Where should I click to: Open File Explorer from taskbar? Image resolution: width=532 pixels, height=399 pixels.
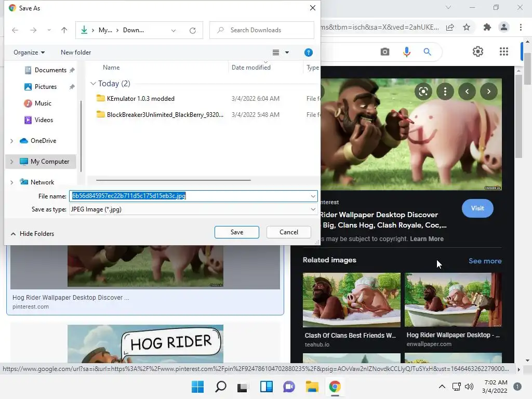click(312, 387)
